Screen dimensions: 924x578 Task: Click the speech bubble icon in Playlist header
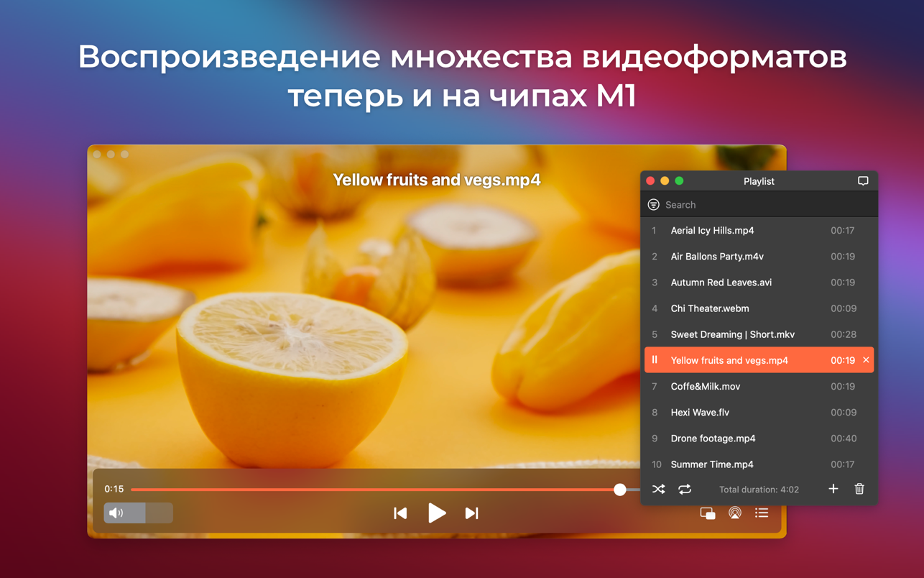[863, 181]
